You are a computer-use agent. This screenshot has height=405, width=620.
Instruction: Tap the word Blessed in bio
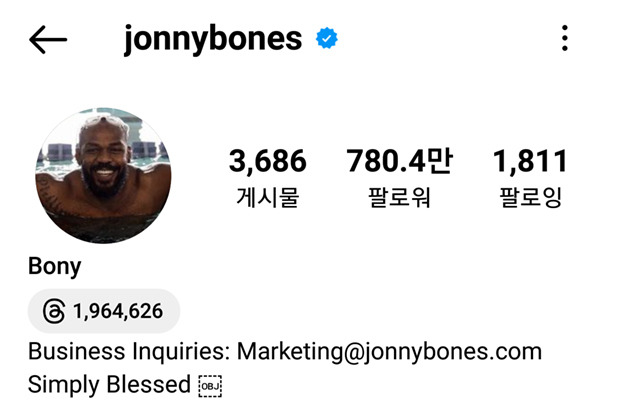tap(149, 384)
